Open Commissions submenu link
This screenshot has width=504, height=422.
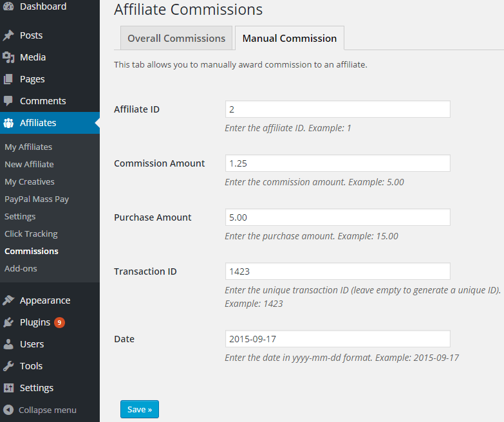click(32, 251)
